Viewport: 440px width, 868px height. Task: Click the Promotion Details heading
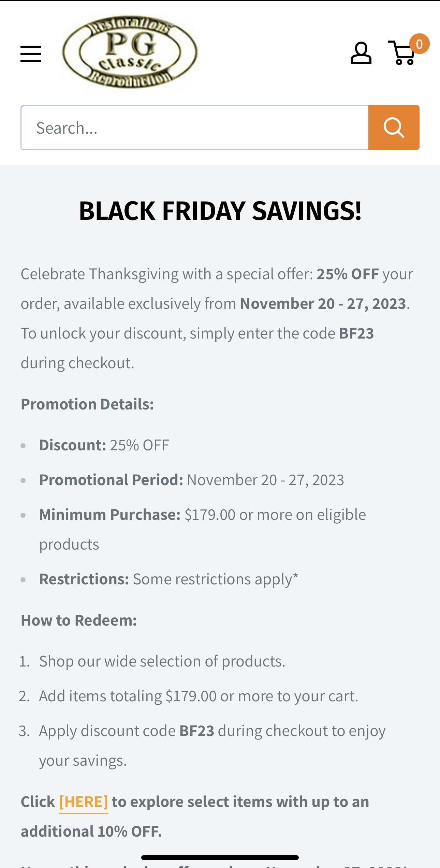coord(87,404)
